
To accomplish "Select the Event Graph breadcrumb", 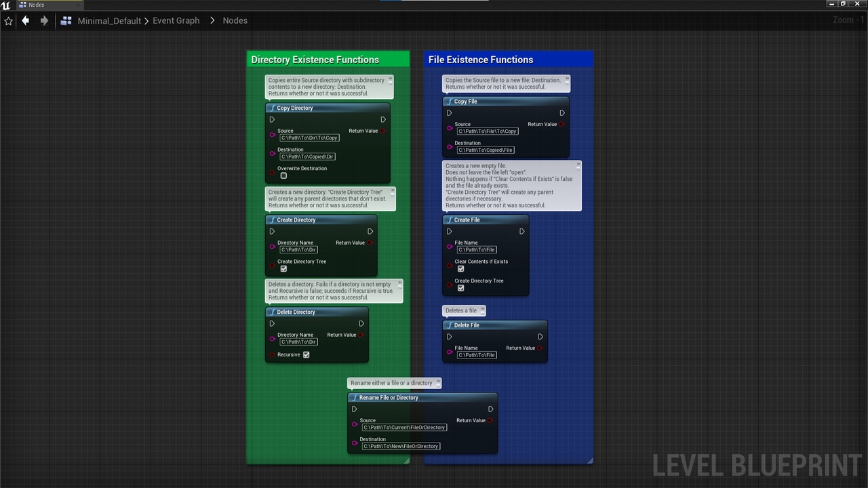I will point(176,20).
